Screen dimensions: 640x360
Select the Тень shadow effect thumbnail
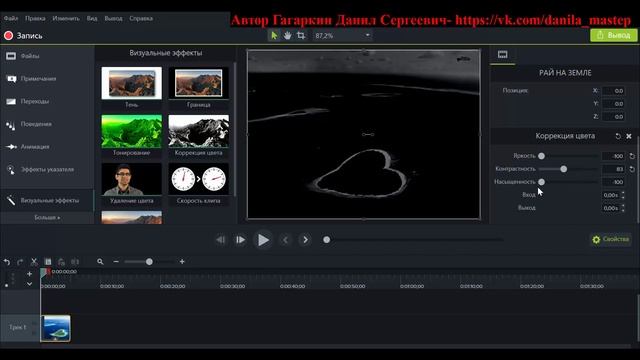pos(131,83)
